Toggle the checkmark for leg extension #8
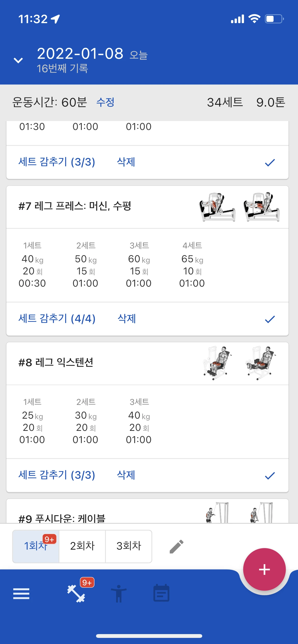 [x=270, y=475]
